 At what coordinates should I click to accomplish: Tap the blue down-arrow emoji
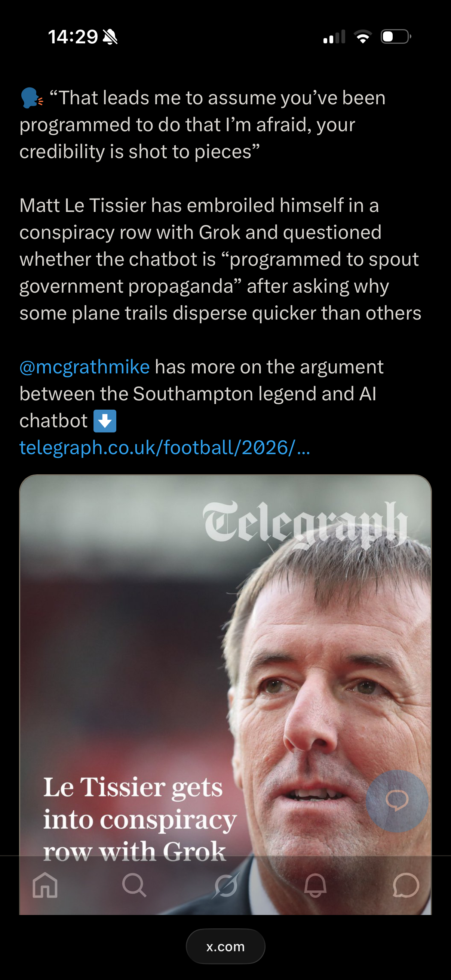105,421
